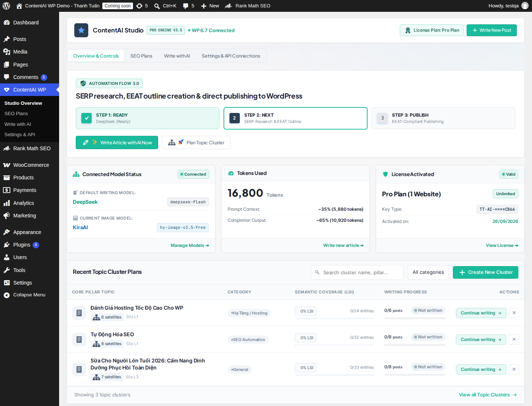
Task: Remove the Tự Động Hóa SEO cluster
Action: pyautogui.click(x=514, y=340)
